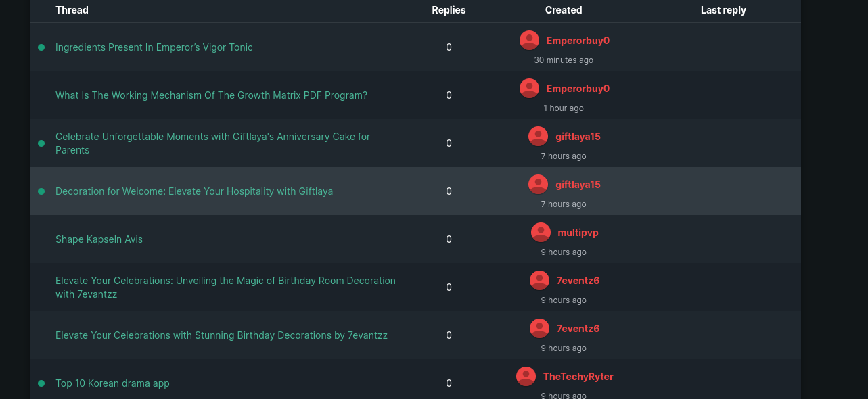Click Emperorbuy0 avatar on Growth Matrix thread
Screen dimensions: 868x399
(x=529, y=89)
